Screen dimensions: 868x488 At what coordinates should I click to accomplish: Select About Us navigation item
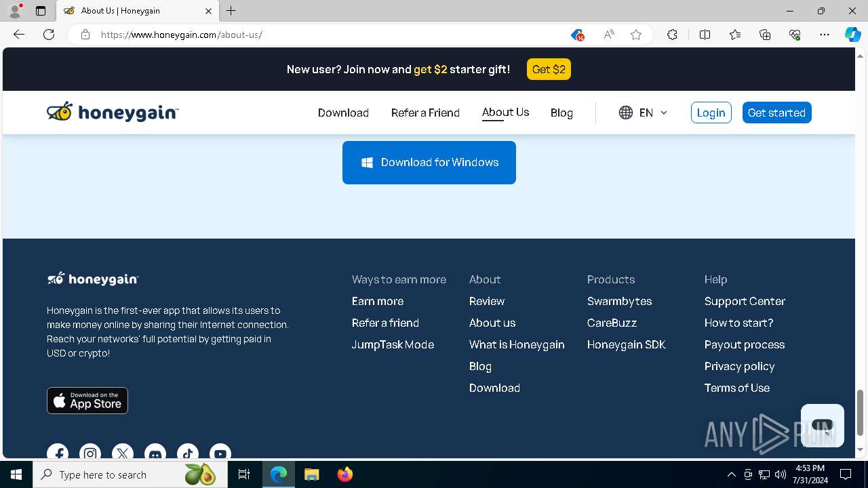pos(505,113)
